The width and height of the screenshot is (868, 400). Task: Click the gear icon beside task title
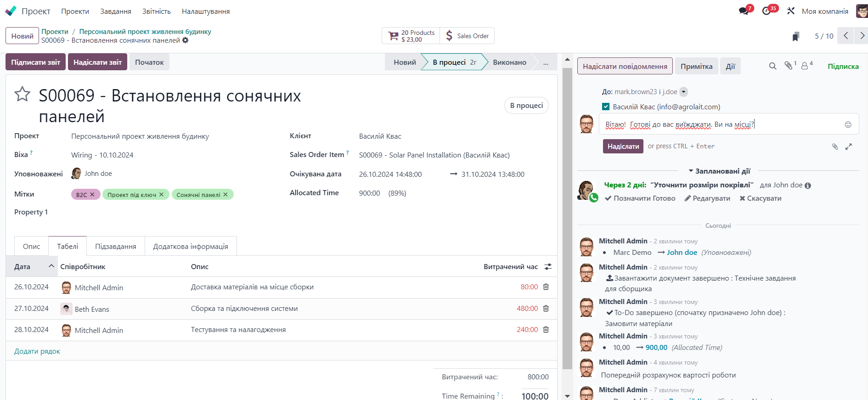186,40
